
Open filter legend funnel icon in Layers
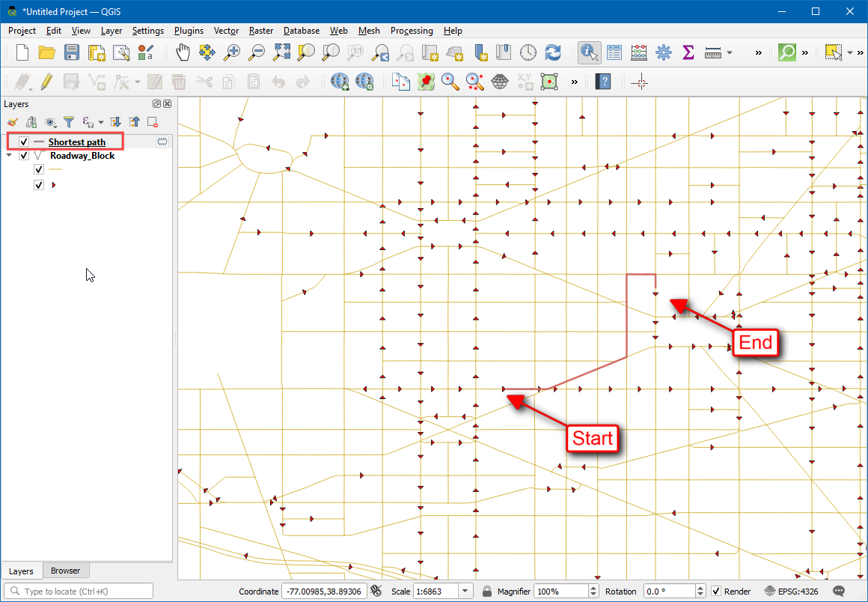69,121
